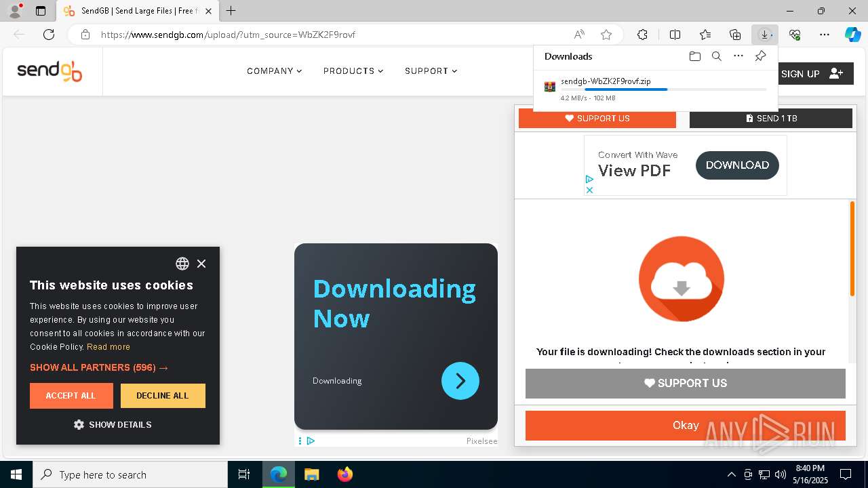This screenshot has width=868, height=488.
Task: Open the Extensions puzzle icon
Action: 642,35
